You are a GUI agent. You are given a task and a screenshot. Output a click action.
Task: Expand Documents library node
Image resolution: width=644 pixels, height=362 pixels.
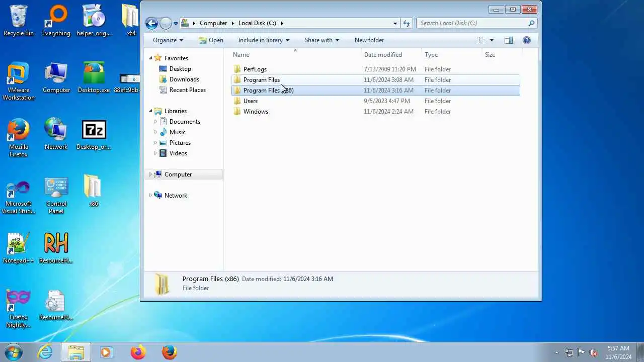coord(155,122)
